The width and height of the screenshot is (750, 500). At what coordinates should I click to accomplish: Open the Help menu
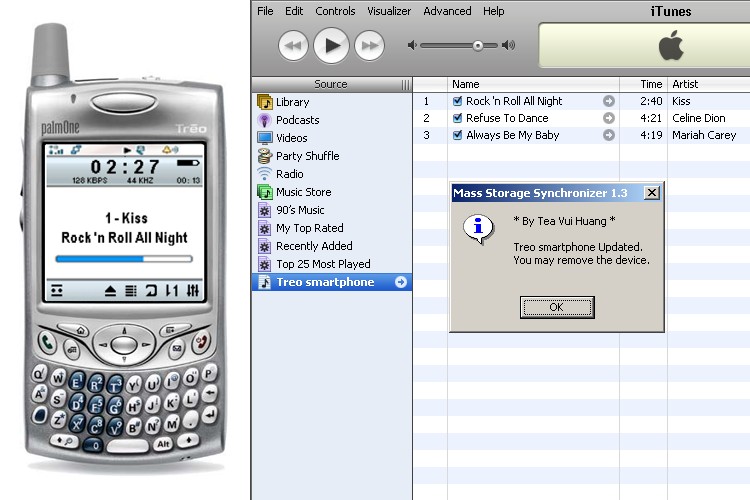494,11
